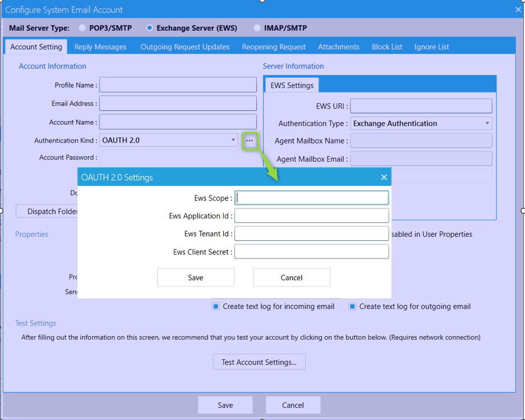Viewport: 525px width, 420px height.
Task: Click the bottom Save button
Action: pos(225,405)
